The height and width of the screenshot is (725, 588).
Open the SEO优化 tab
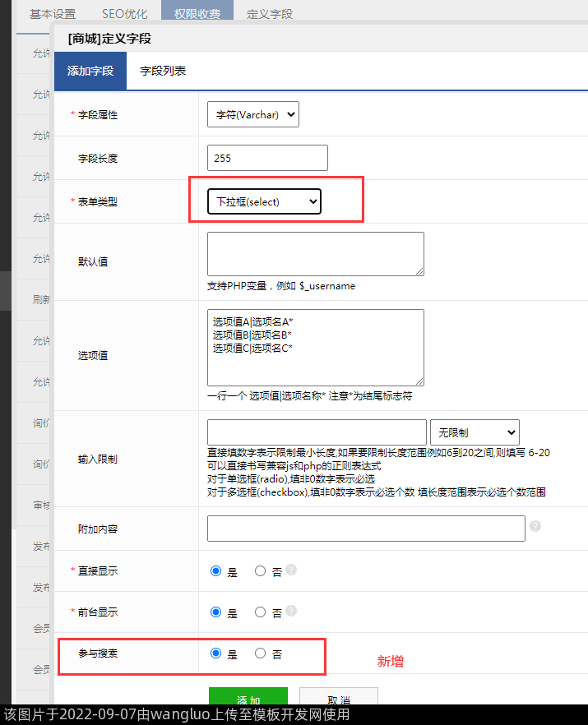pyautogui.click(x=125, y=14)
